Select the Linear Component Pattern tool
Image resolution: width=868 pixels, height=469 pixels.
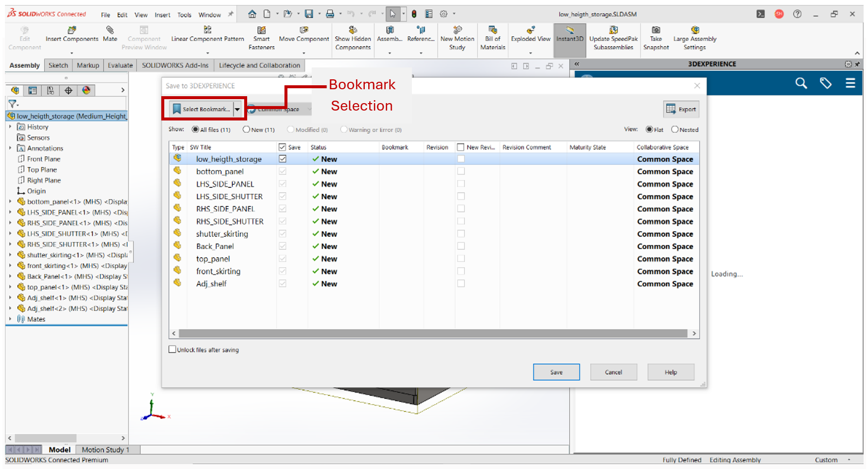[207, 31]
